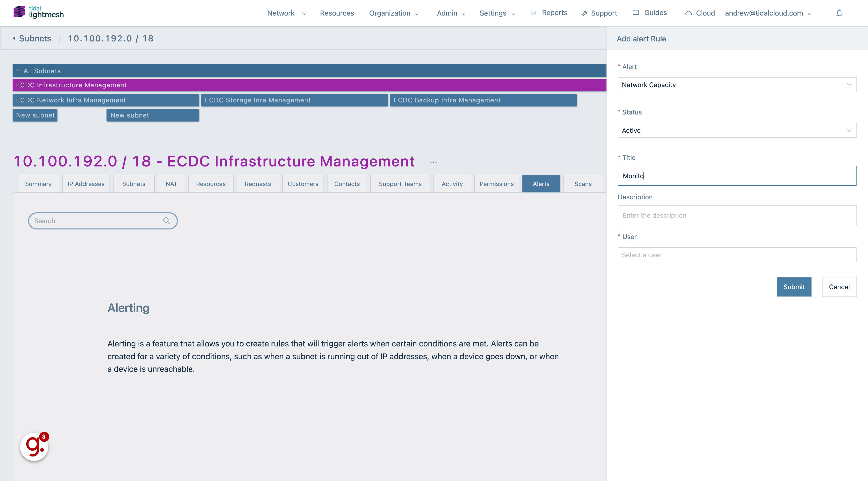Click the User selector field

click(737, 255)
